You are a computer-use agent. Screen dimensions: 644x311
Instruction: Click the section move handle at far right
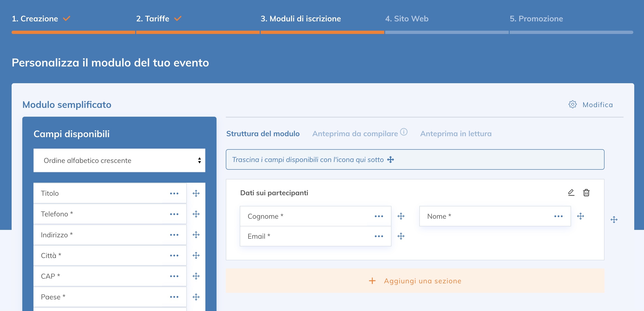pos(614,220)
